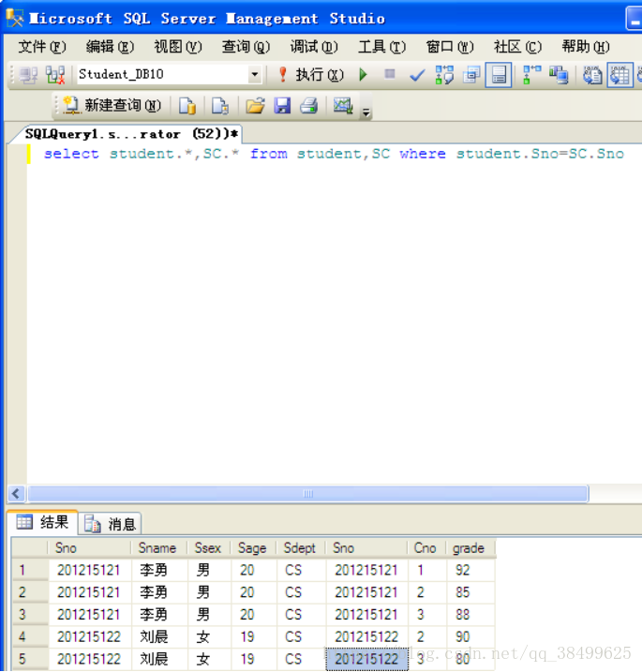Select the Results to Grid icon
The image size is (642, 672).
click(620, 75)
